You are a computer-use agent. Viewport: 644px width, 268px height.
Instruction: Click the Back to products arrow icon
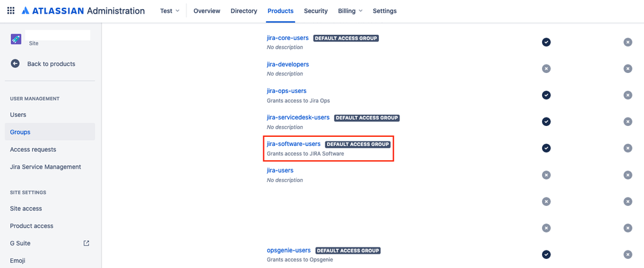(x=15, y=64)
